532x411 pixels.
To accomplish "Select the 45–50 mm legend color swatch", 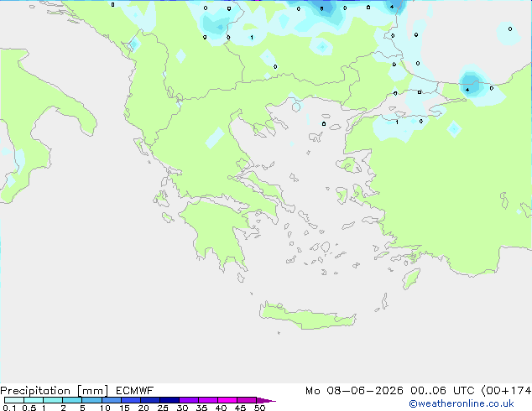I will click(x=247, y=400).
